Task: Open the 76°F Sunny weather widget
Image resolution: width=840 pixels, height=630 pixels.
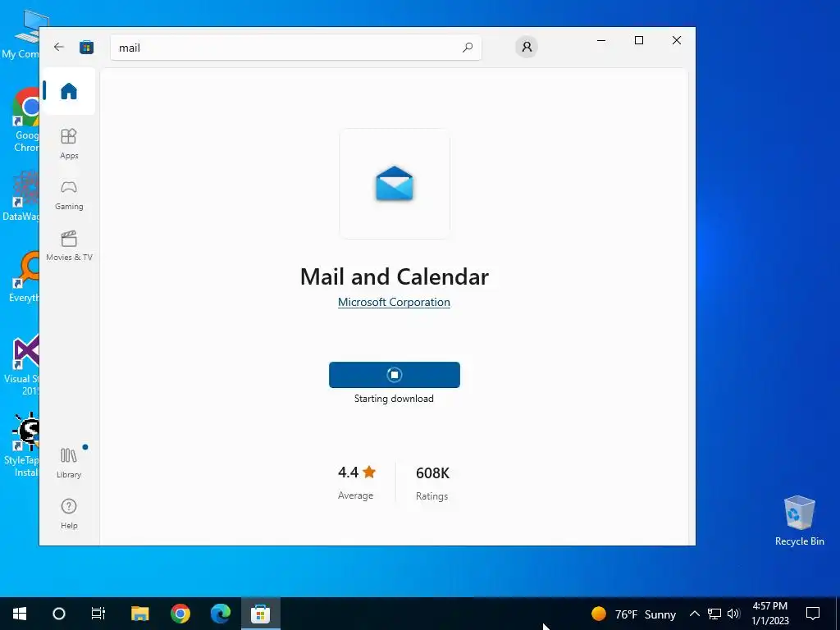Action: coord(633,614)
